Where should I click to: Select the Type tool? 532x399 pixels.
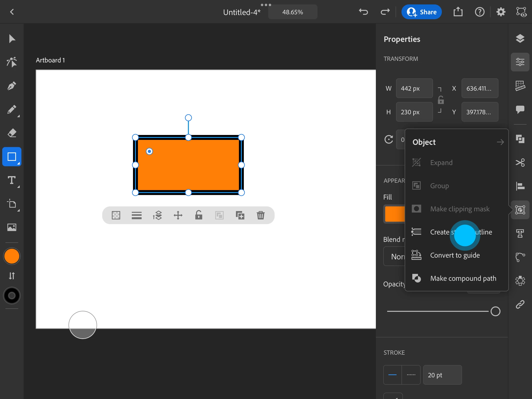(12, 181)
